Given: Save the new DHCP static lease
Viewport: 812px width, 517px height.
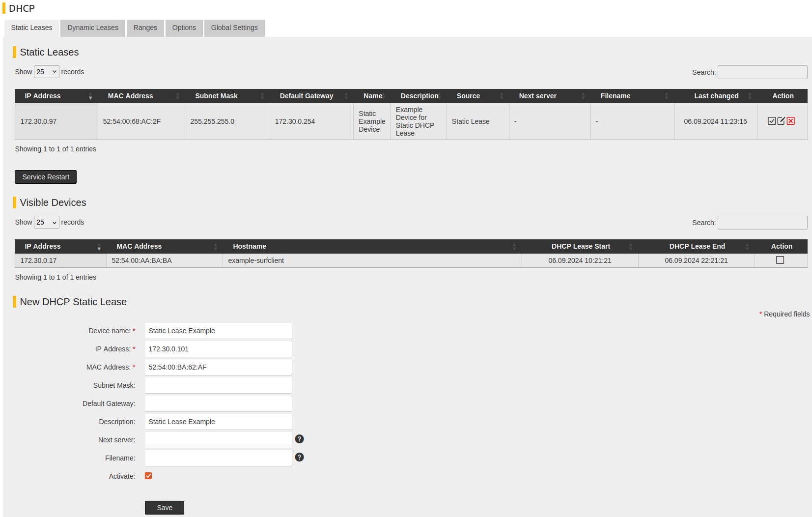Looking at the screenshot, I should [165, 508].
